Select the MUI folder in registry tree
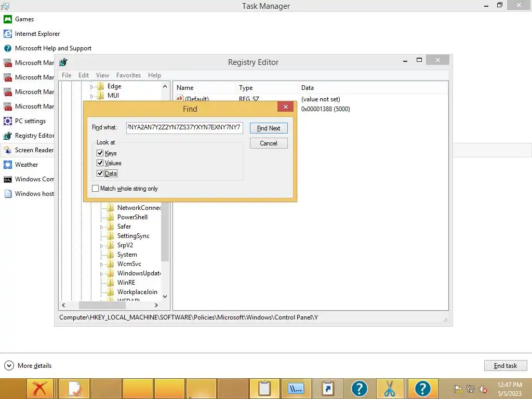 pyautogui.click(x=113, y=96)
